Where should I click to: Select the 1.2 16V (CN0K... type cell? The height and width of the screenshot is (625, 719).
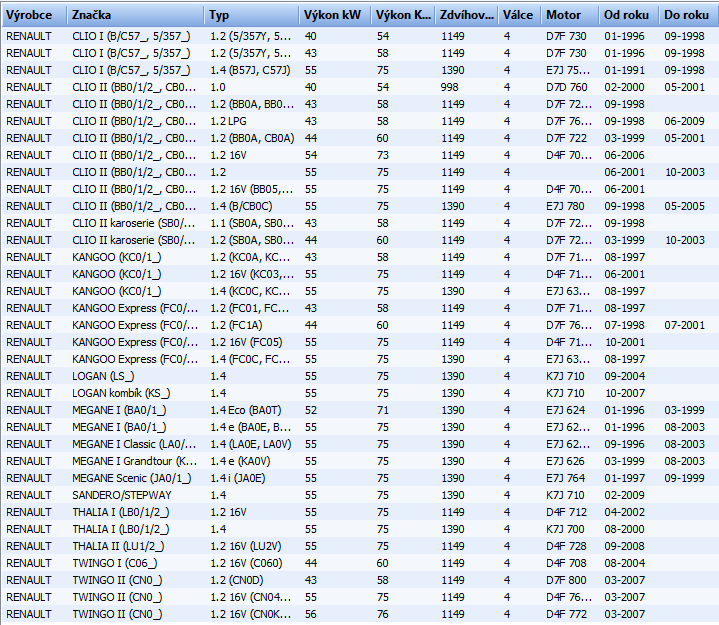coord(251,613)
